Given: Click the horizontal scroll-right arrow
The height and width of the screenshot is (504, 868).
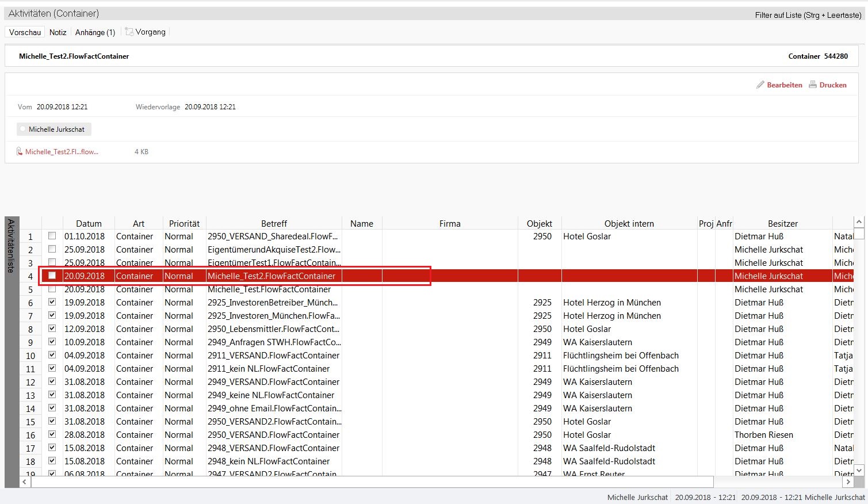Looking at the screenshot, I should 848,482.
